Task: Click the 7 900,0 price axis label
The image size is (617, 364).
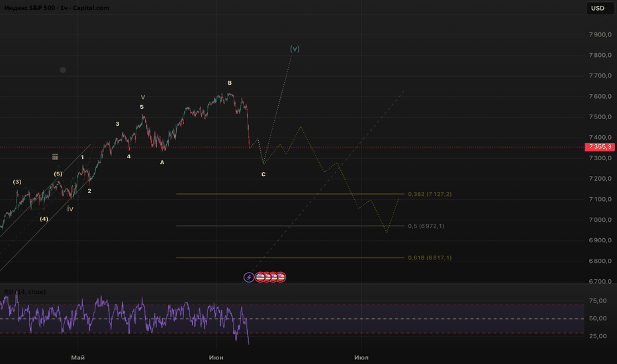Action: 600,34
